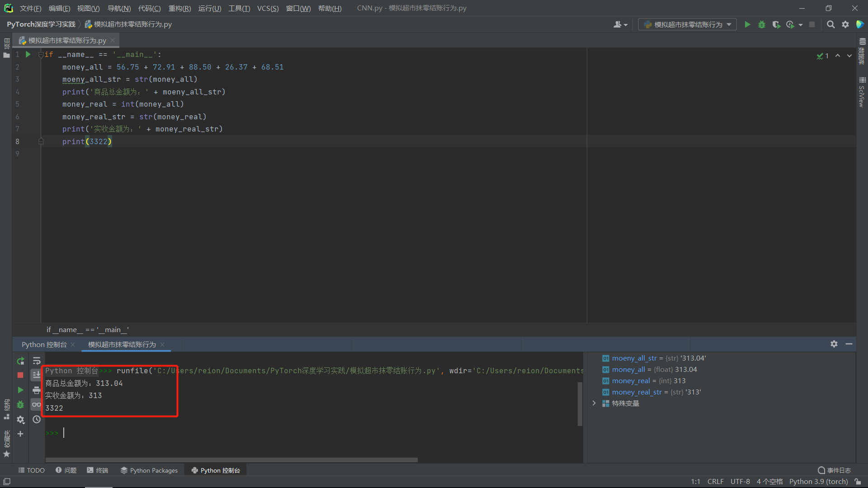Open the 重构(R) menu

coord(179,8)
